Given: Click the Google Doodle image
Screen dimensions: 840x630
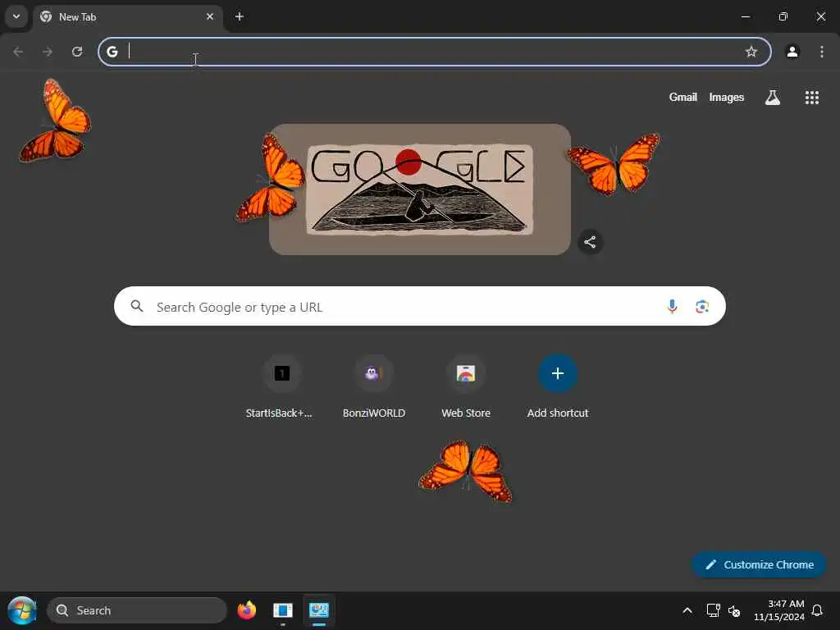Looking at the screenshot, I should pos(420,189).
